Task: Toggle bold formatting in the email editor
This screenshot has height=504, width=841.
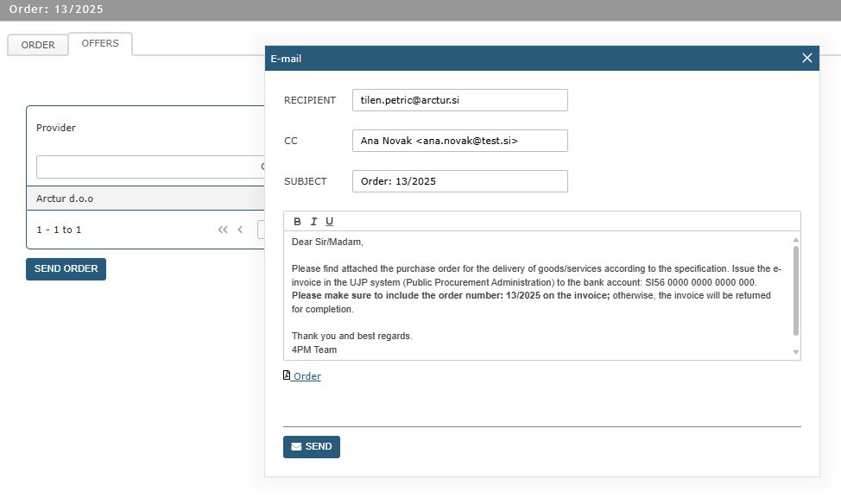Action: (x=298, y=222)
